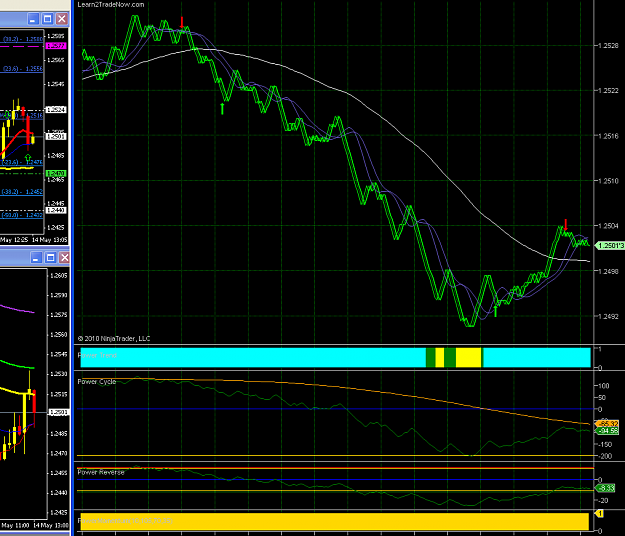Click the 14 May 13:00 time label

pyautogui.click(x=50, y=526)
